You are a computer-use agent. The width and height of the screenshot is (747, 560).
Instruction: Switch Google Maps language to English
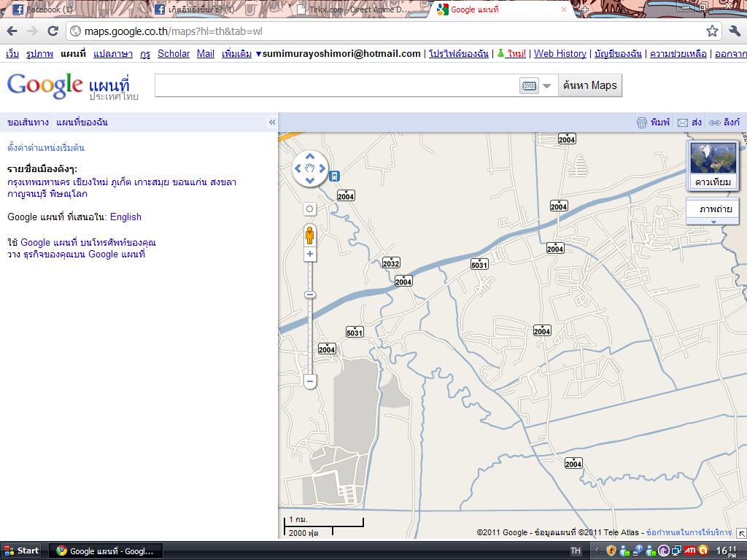[125, 217]
